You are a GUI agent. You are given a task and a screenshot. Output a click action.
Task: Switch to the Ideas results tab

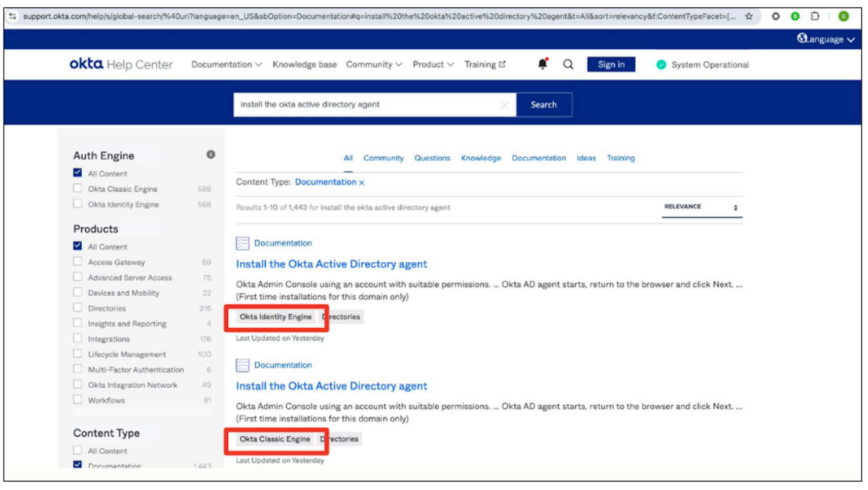[x=586, y=158]
